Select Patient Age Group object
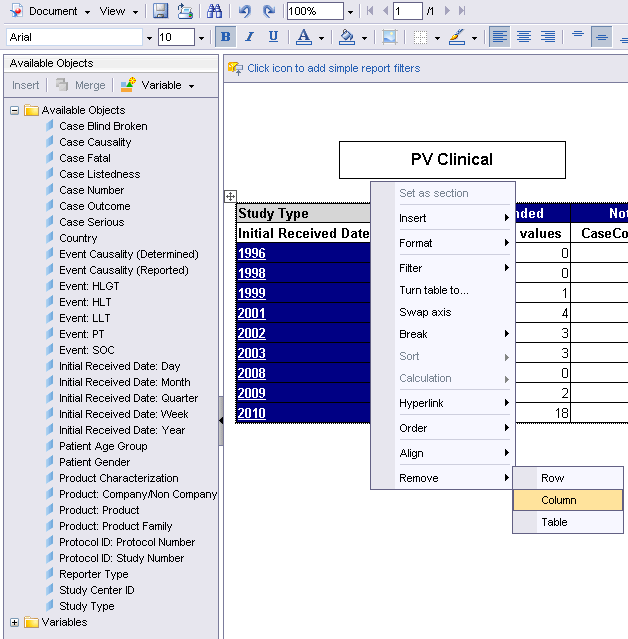The height and width of the screenshot is (639, 628). (103, 446)
